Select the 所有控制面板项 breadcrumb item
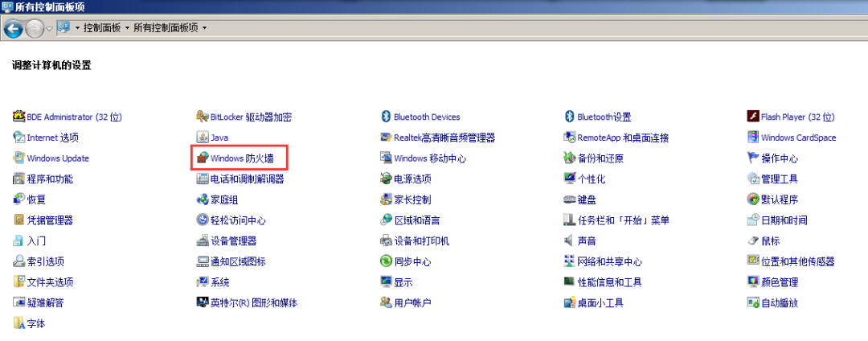 click(166, 28)
